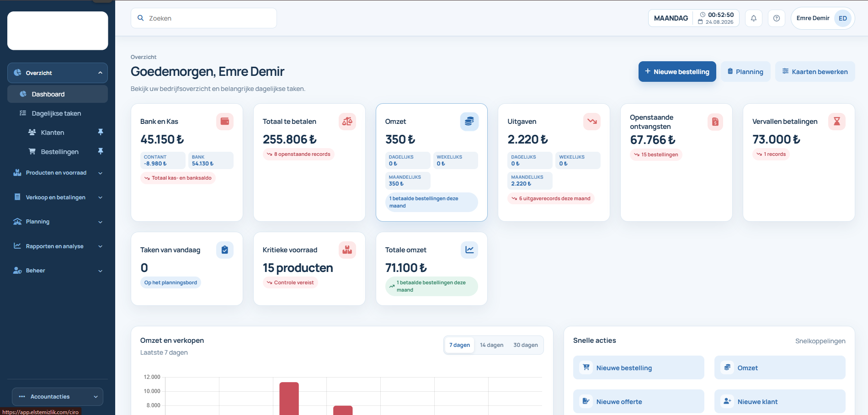Click the 8 openstaande records badge

click(x=298, y=154)
